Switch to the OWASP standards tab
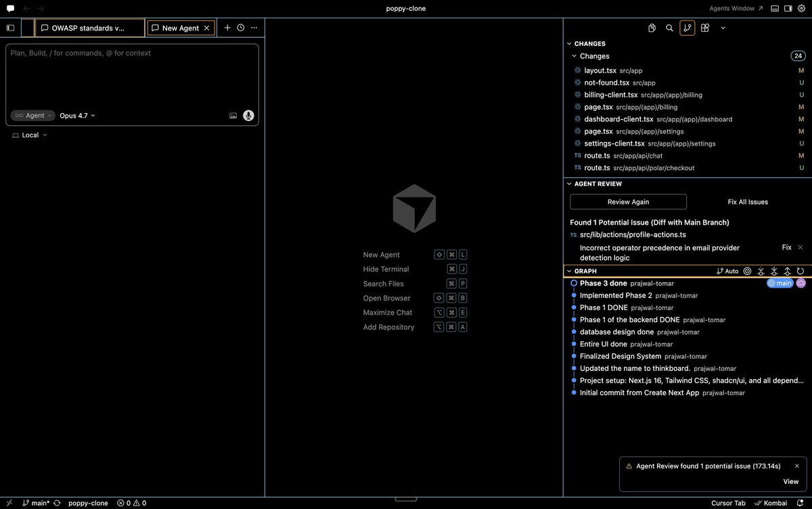The image size is (812, 509). 89,28
